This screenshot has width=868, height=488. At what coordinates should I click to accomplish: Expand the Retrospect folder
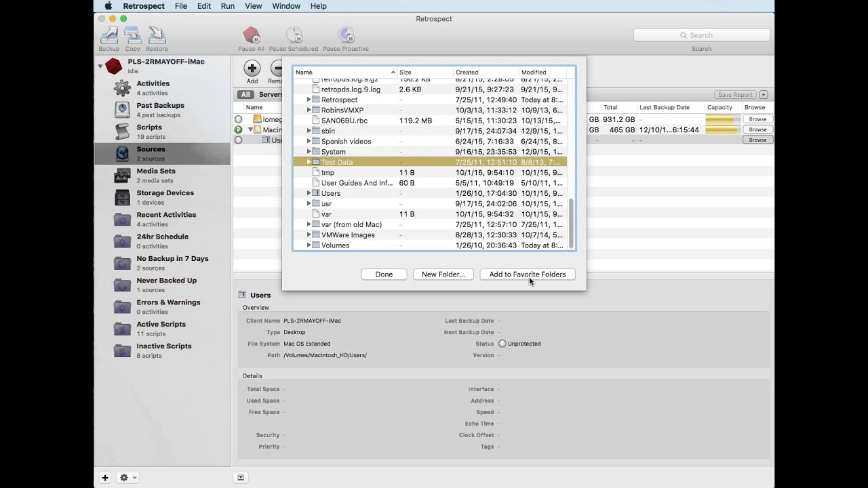tap(309, 100)
